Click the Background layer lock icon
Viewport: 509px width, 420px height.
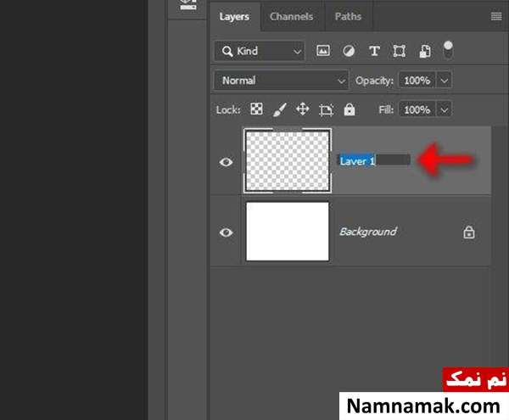469,232
